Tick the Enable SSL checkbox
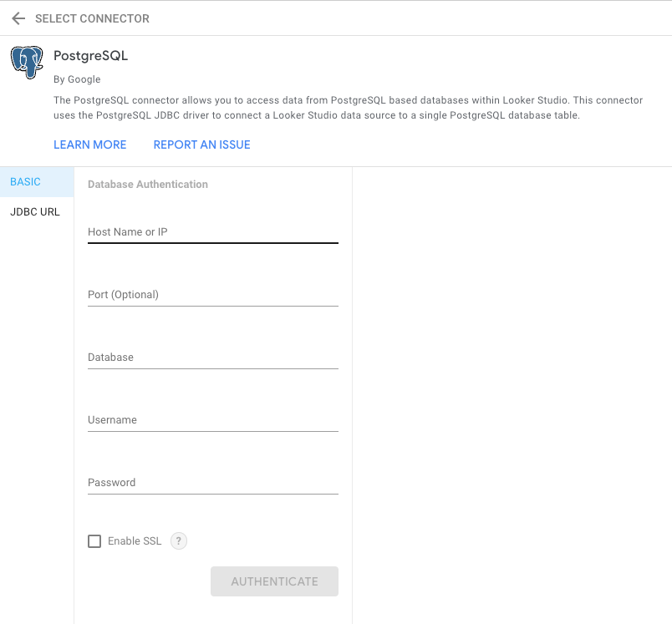 pyautogui.click(x=94, y=541)
